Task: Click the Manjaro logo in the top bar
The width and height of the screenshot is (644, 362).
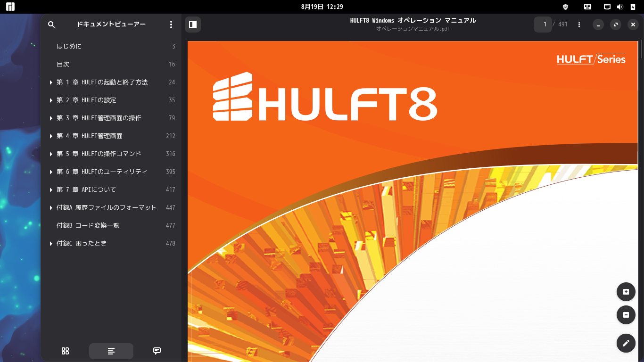Action: click(10, 7)
